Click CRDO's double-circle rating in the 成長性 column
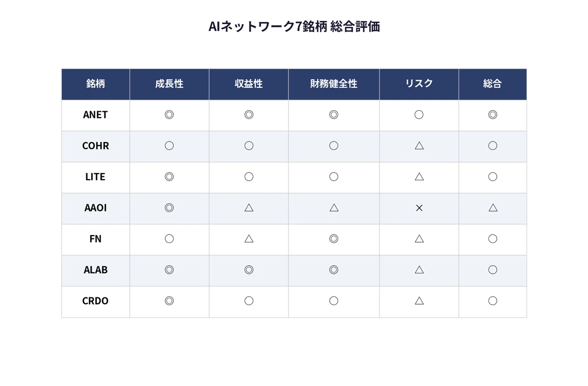The width and height of the screenshot is (588, 386). 169,301
